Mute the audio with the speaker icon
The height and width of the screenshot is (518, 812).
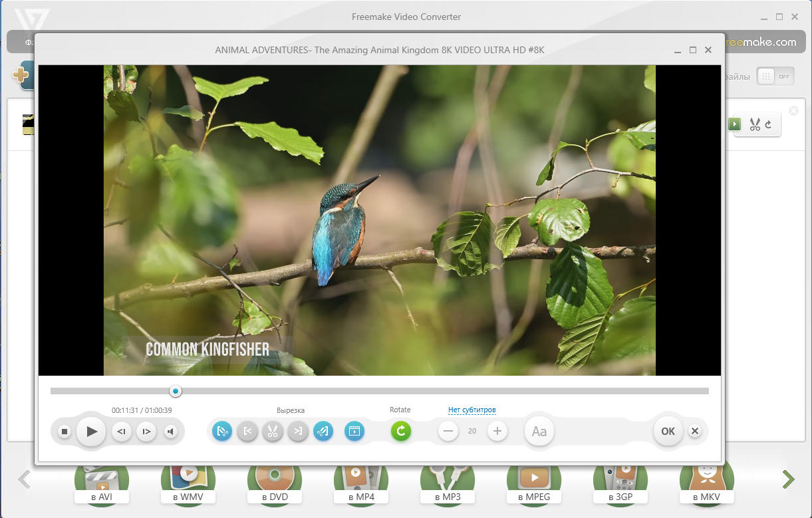click(171, 432)
